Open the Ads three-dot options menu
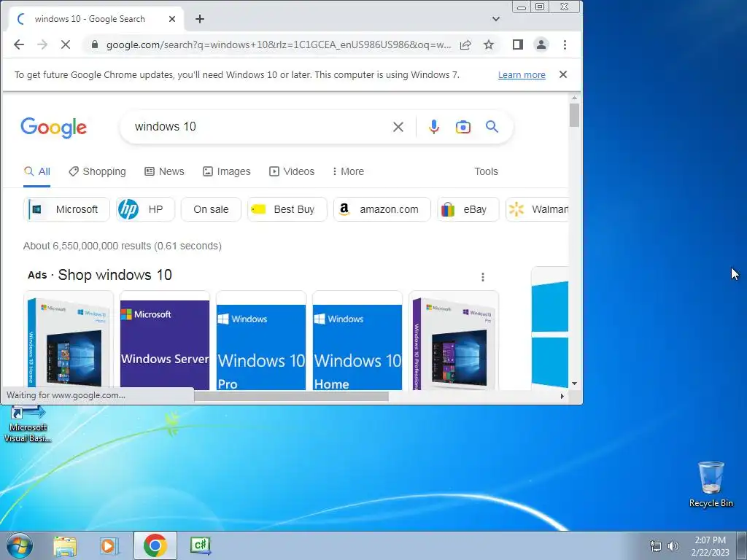The height and width of the screenshot is (560, 747). 483,277
